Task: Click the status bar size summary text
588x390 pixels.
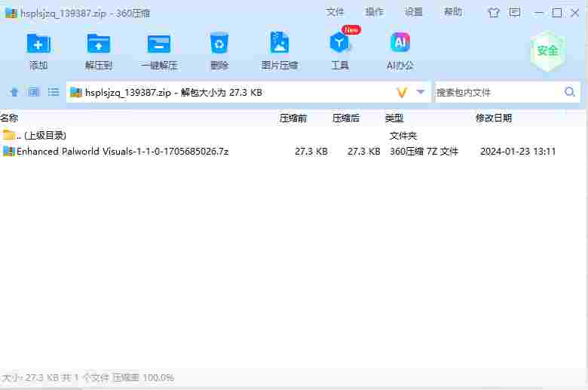Action: click(87, 377)
